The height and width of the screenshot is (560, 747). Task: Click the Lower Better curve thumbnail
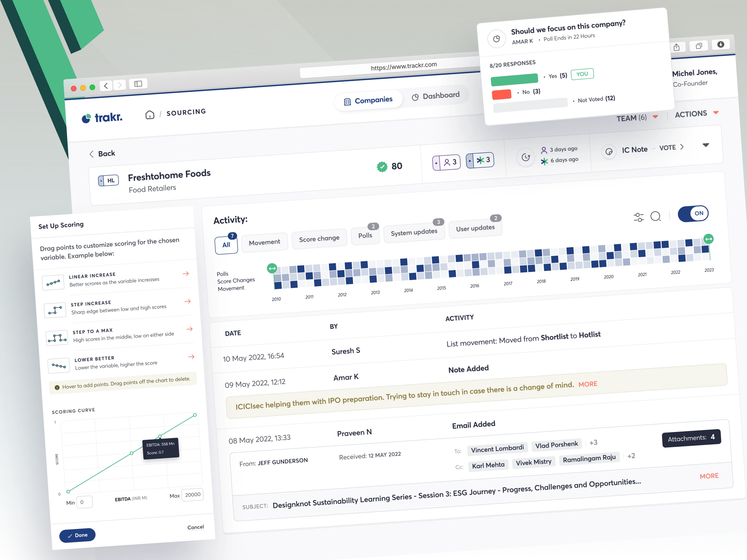pyautogui.click(x=59, y=366)
